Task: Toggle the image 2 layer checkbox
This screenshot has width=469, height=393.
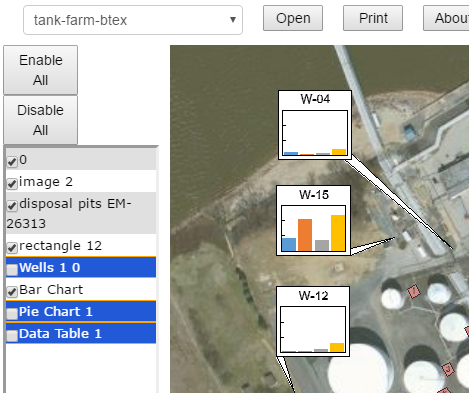Action: coord(12,184)
